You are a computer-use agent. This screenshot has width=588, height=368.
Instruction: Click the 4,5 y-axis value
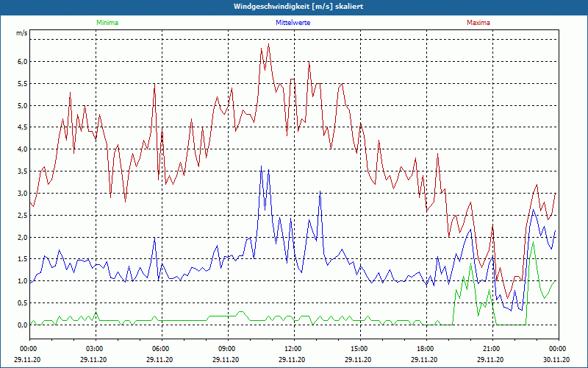tap(23, 127)
